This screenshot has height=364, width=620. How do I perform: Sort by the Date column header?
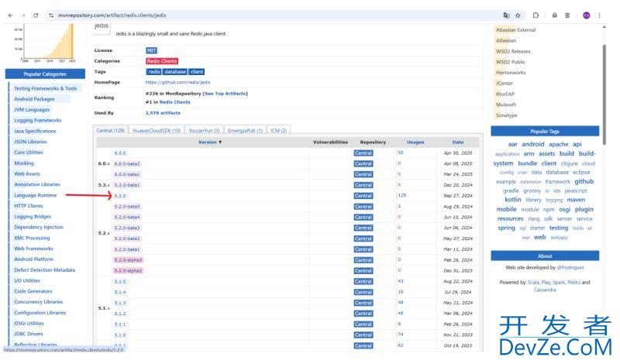(x=458, y=142)
